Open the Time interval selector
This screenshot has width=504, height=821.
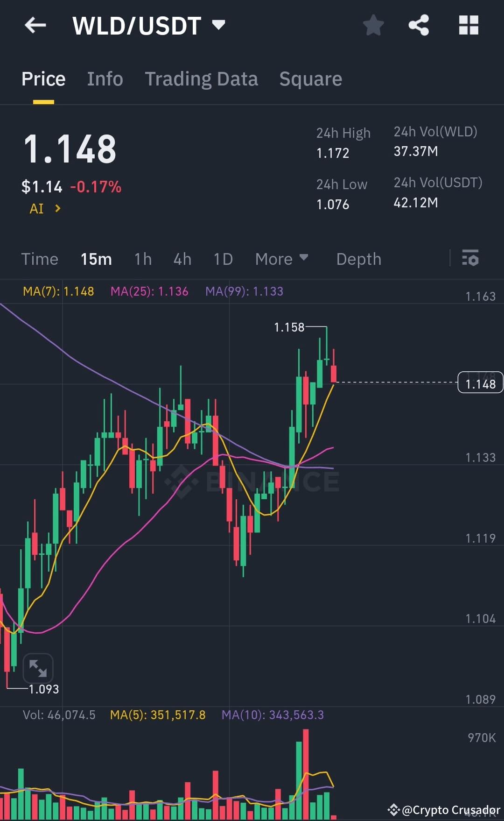(40, 259)
